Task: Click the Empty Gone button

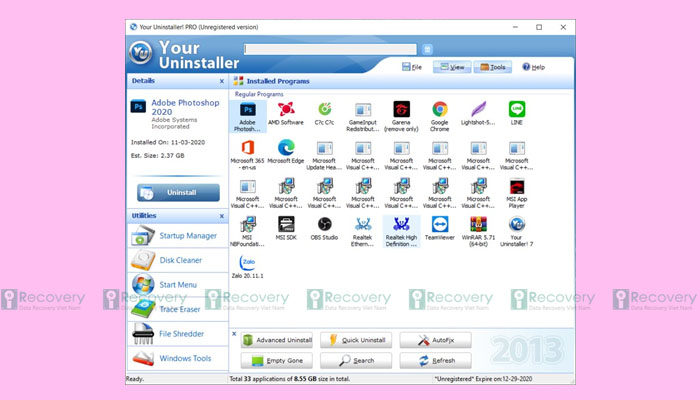Action: click(276, 361)
